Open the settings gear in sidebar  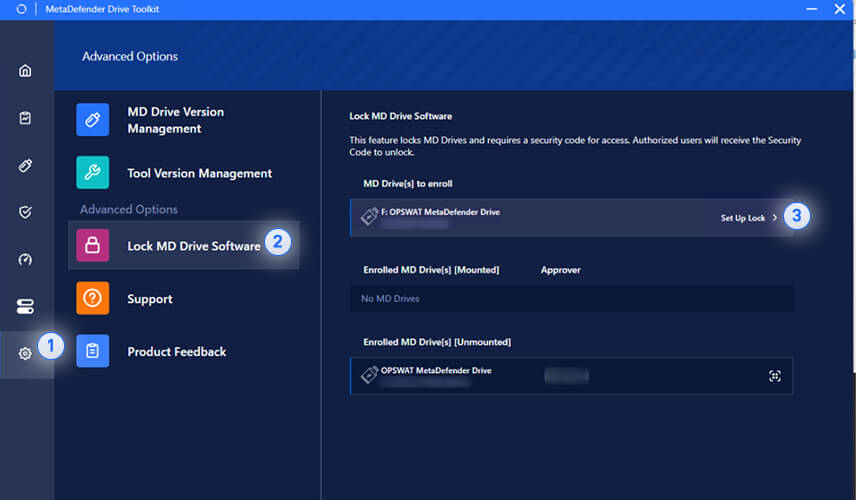coord(25,354)
